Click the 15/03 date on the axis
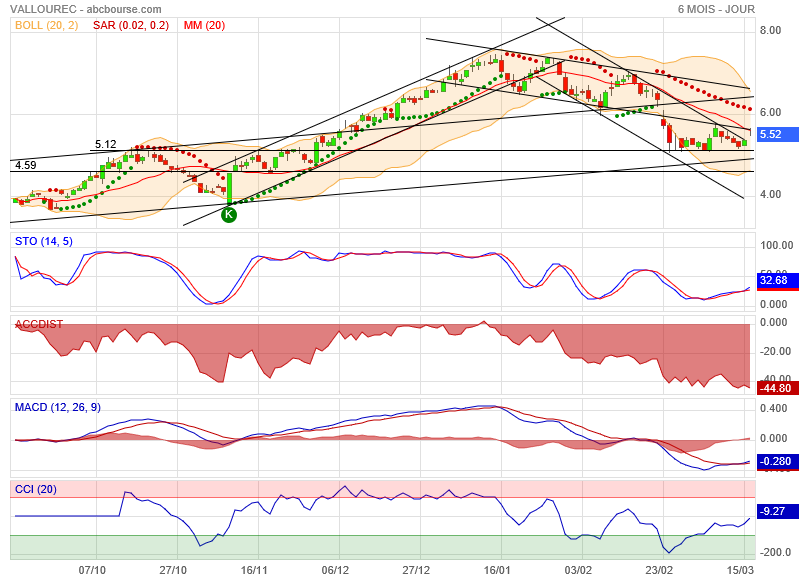799x580 pixels. click(x=740, y=570)
